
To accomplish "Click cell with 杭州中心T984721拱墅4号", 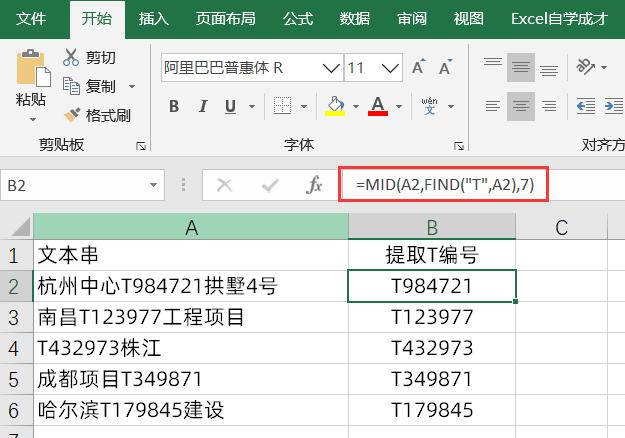I will (191, 286).
